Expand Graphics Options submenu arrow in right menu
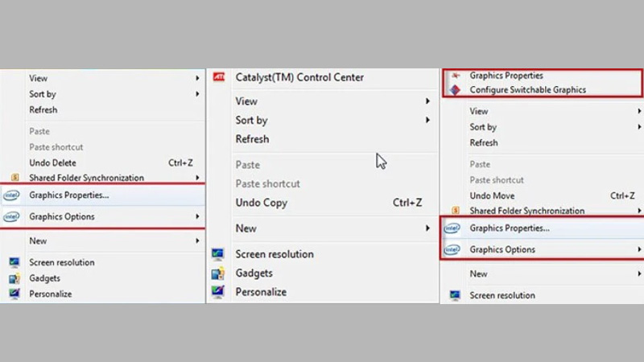Viewport: 644px width, 362px height. 639,249
